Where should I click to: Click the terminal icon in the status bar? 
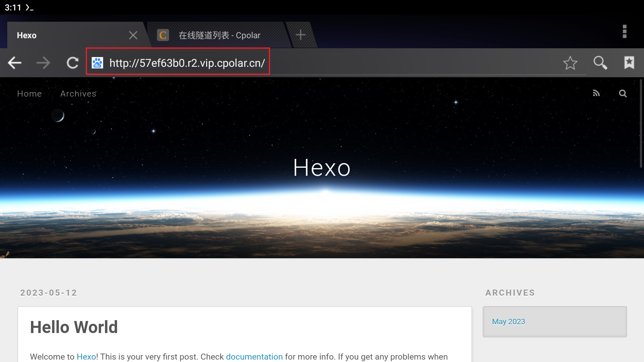click(x=29, y=8)
